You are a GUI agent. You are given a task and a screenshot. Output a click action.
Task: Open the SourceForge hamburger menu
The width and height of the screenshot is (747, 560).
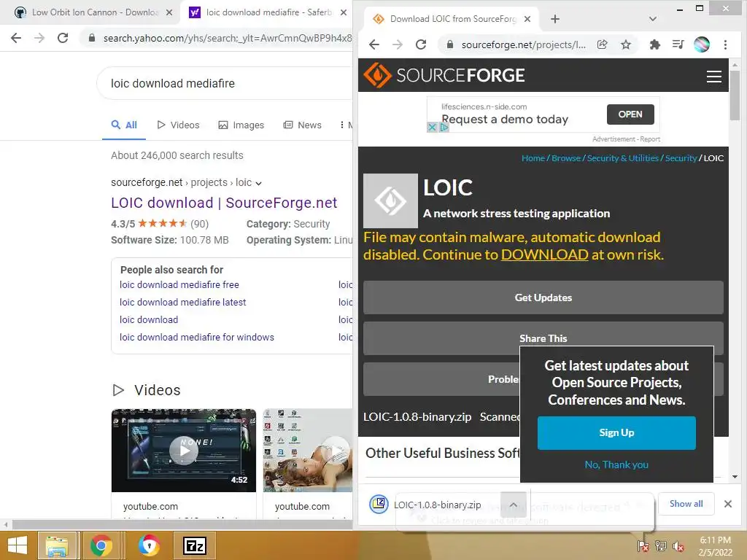click(x=713, y=76)
